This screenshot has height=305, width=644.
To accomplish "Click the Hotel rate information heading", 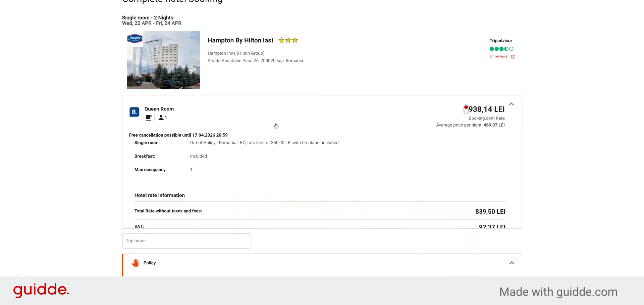I will point(160,195).
